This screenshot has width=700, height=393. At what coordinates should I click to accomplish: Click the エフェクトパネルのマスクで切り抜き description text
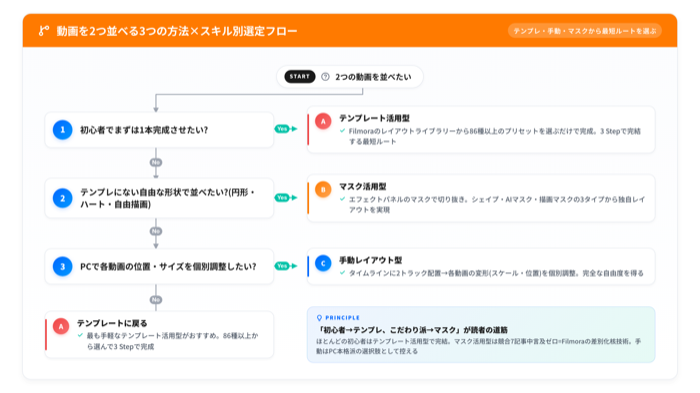tap(497, 205)
